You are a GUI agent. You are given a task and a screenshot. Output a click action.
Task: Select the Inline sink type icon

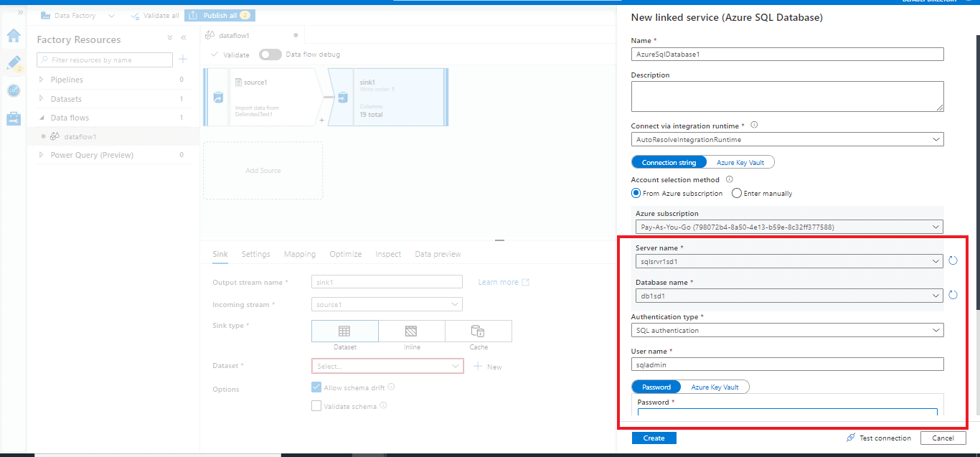(x=411, y=331)
